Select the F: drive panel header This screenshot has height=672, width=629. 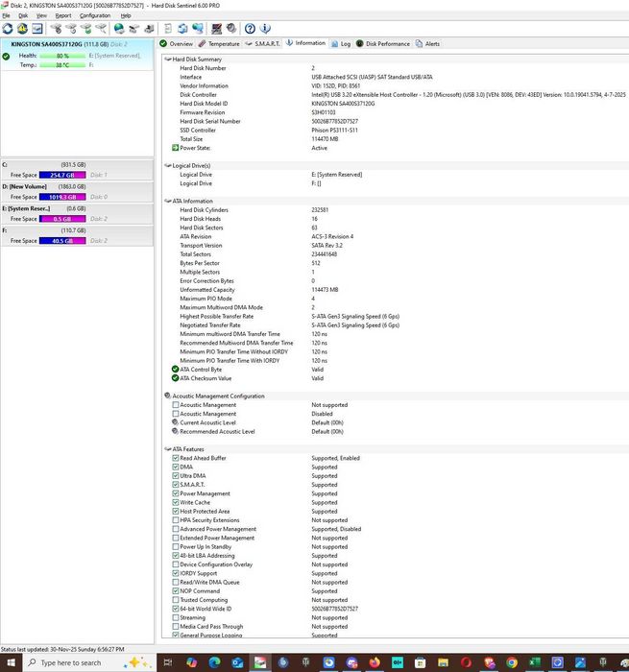[77, 230]
